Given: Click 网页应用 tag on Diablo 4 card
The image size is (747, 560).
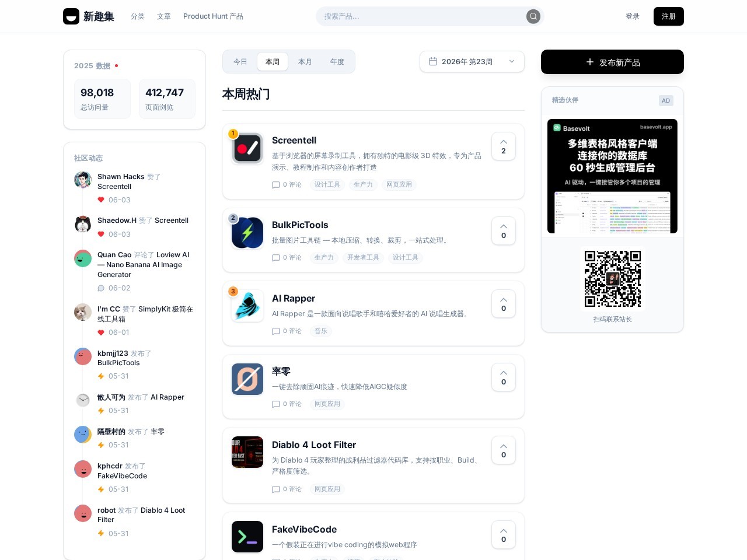Looking at the screenshot, I should (327, 489).
